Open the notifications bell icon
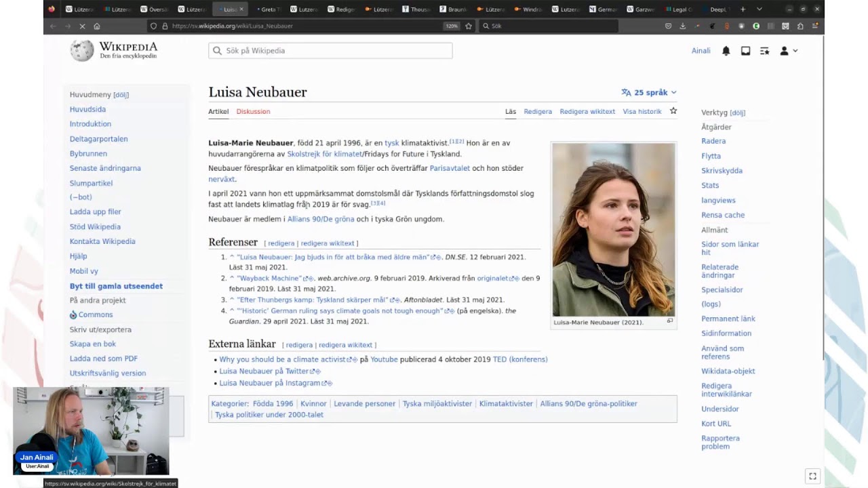868x488 pixels. click(726, 51)
